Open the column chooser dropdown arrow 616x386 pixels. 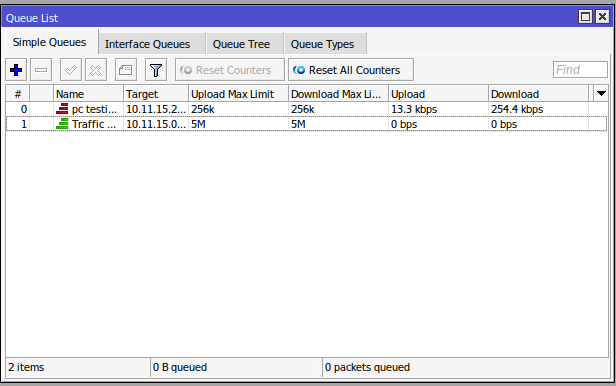pos(601,94)
